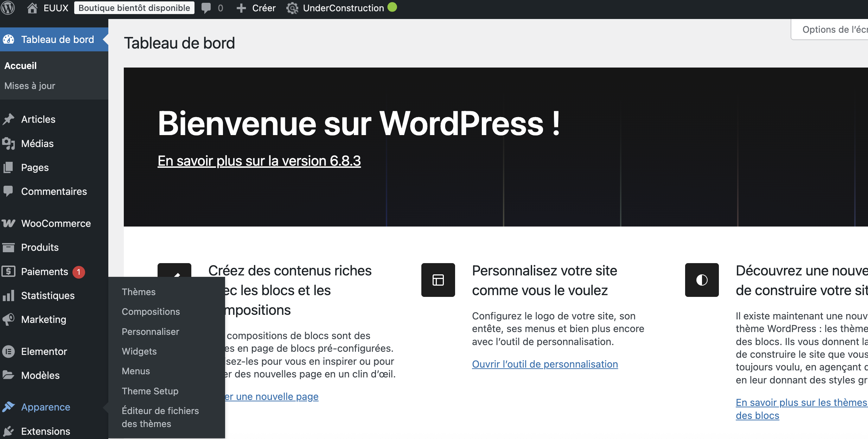Click the UnderConstruction gear icon
Viewport: 868px width, 439px height.
pos(292,8)
